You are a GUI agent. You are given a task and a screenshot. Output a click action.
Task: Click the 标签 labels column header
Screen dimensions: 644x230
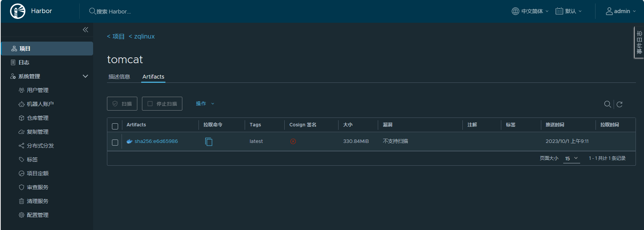[x=511, y=125]
